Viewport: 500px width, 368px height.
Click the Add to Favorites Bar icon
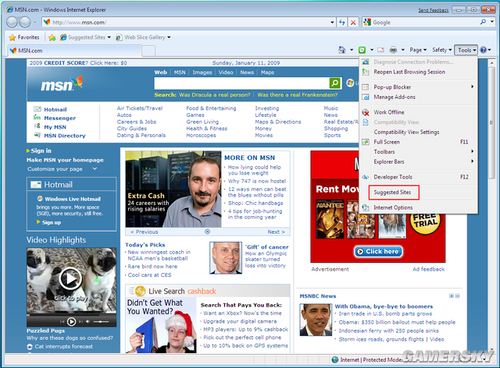52,37
